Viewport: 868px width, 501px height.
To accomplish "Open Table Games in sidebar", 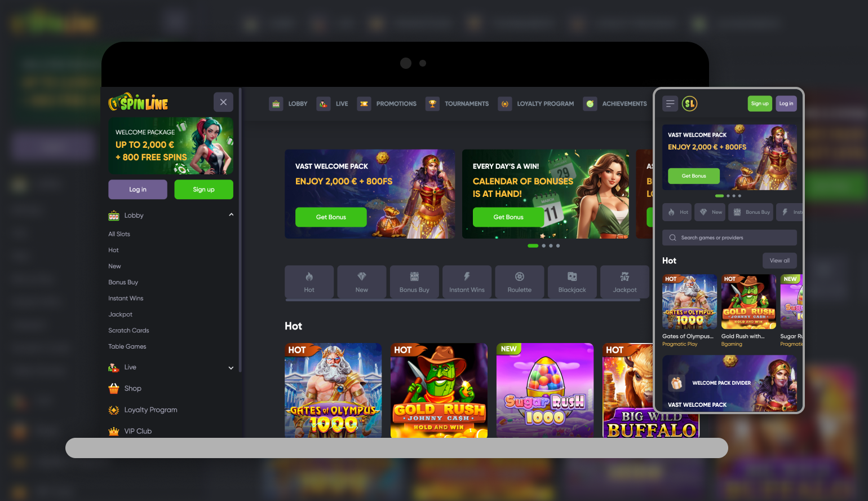I will point(127,346).
